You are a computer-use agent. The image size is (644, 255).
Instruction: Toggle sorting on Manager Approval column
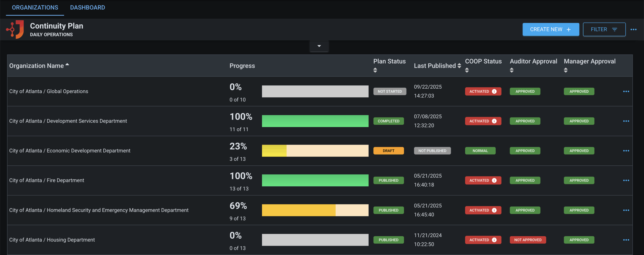point(566,70)
